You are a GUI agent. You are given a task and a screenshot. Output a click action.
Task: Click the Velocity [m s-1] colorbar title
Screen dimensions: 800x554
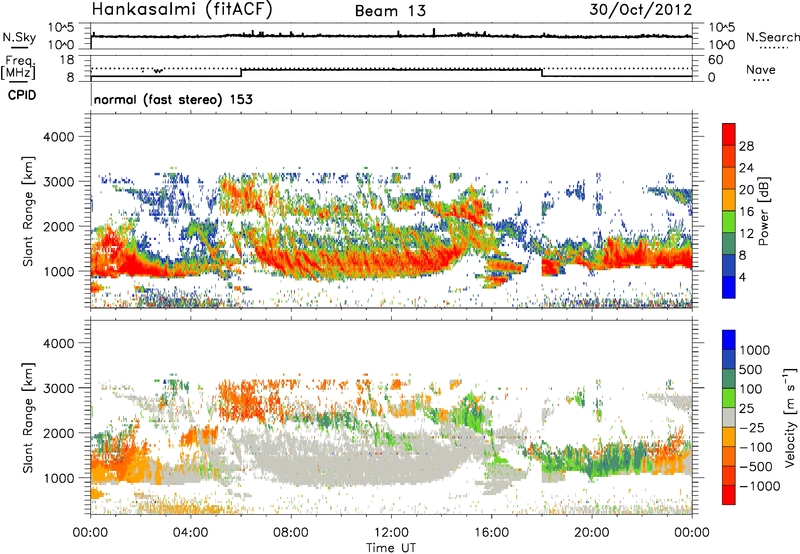790,417
